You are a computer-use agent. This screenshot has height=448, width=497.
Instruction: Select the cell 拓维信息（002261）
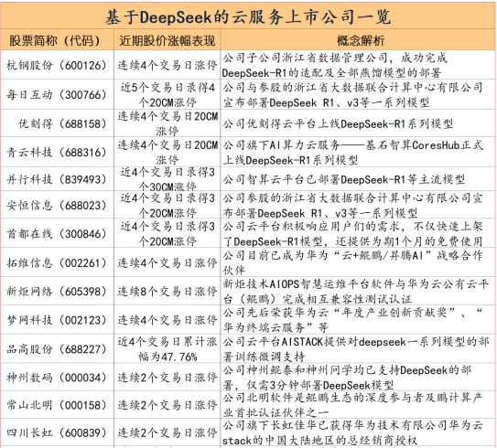pyautogui.click(x=57, y=262)
